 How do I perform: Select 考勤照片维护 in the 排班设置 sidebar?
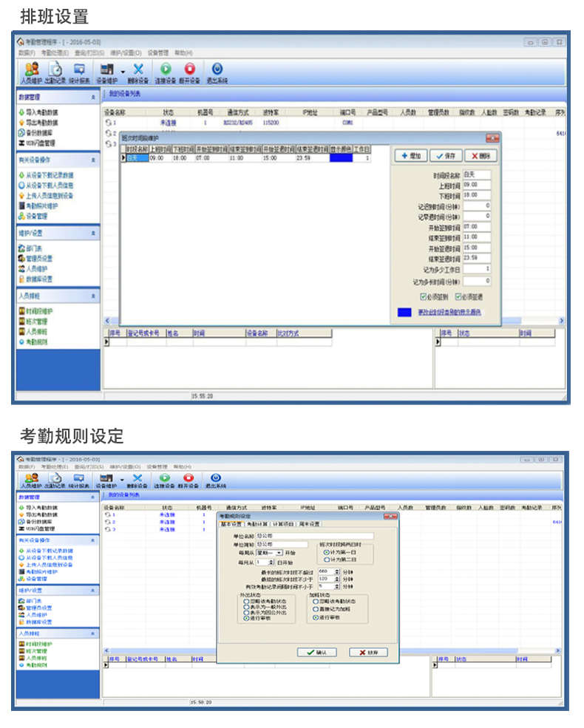click(x=38, y=205)
